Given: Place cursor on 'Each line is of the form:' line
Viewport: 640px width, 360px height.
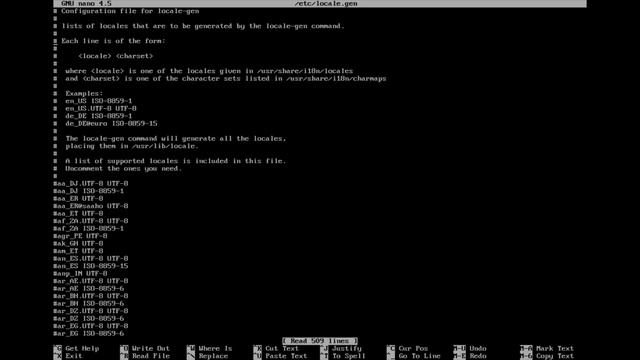Looking at the screenshot, I should click(109, 41).
